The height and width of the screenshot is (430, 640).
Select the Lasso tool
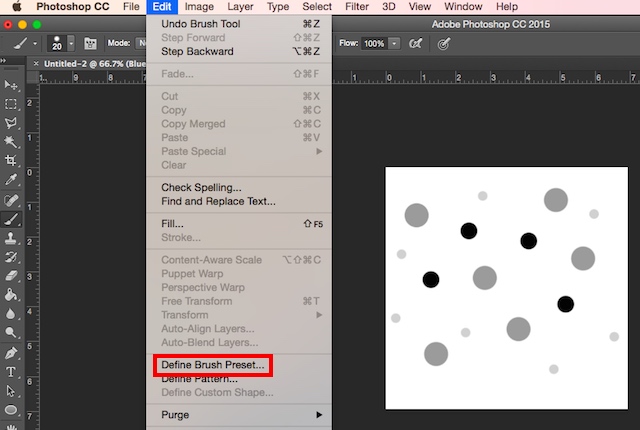point(12,123)
